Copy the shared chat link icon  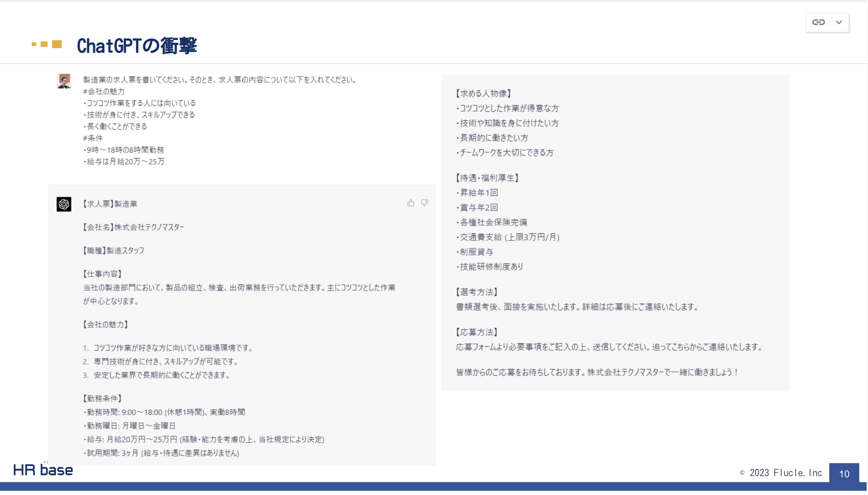819,22
